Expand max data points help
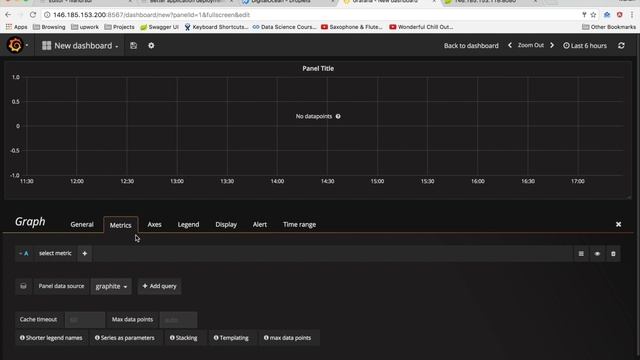Image resolution: width=640 pixels, height=360 pixels. (287, 338)
